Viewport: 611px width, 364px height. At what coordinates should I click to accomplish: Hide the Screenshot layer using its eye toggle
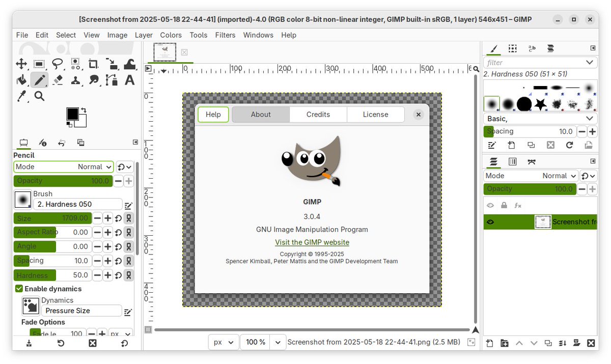[x=490, y=221]
